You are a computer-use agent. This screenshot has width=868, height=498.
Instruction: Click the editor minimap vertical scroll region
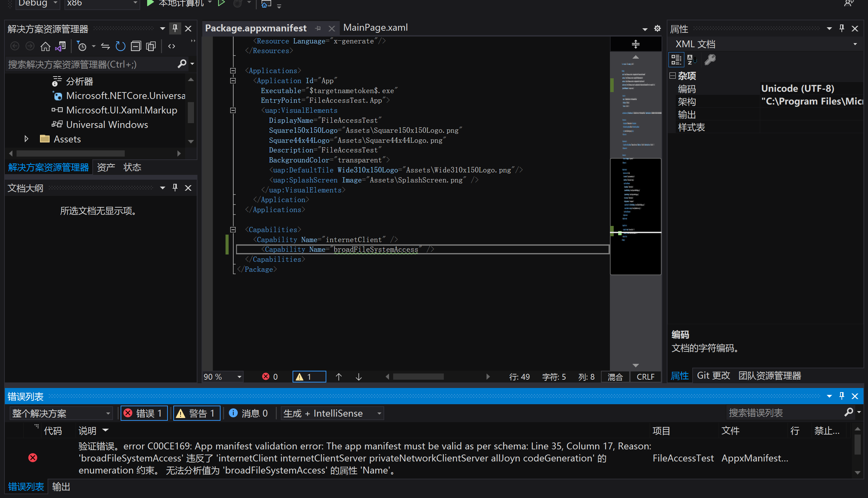(636, 210)
